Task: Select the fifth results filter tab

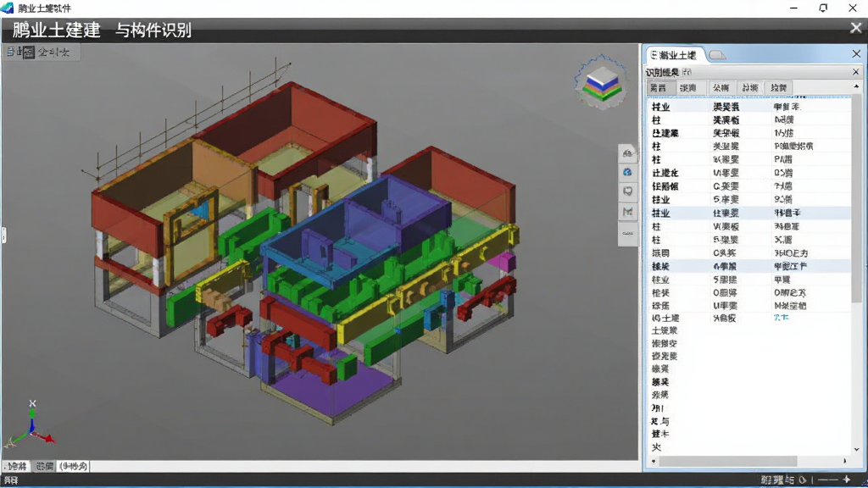Action: 779,88
